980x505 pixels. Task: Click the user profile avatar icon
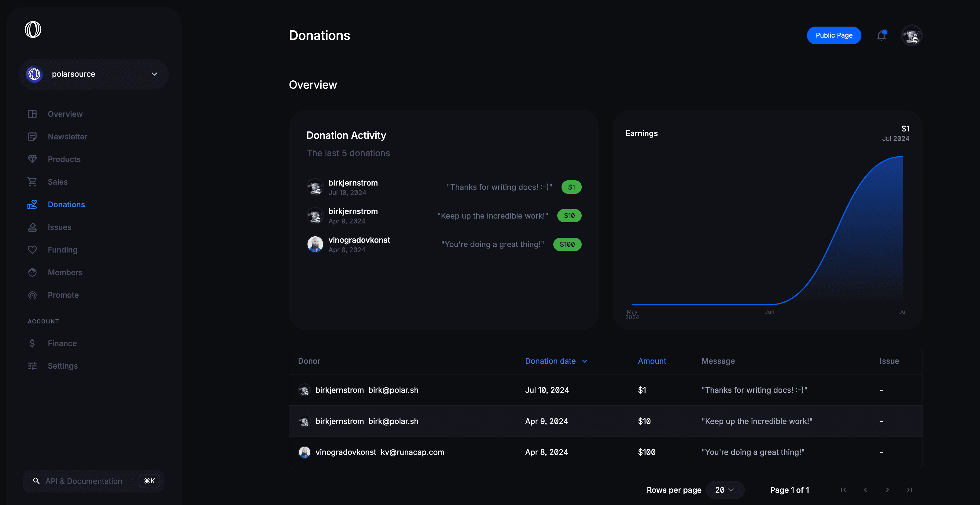point(912,35)
